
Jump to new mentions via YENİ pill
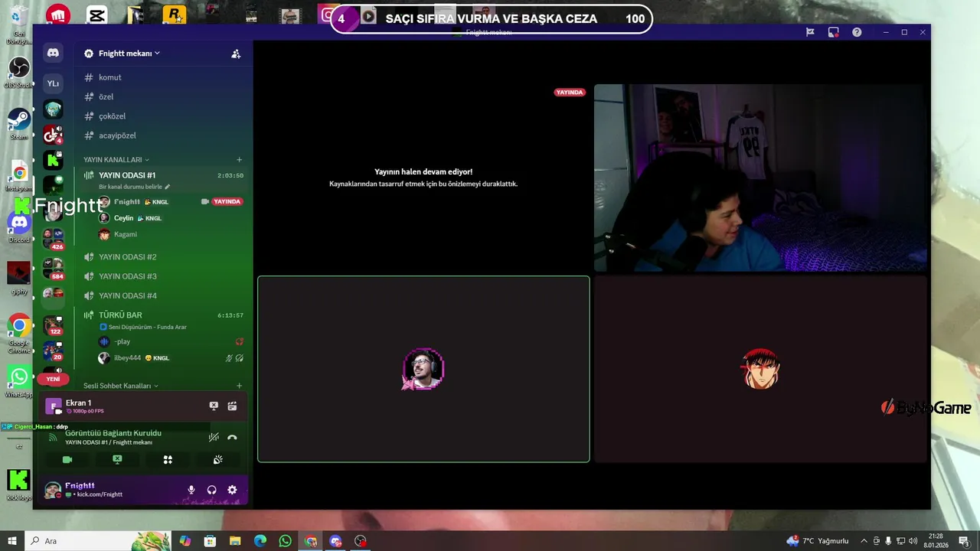click(53, 379)
